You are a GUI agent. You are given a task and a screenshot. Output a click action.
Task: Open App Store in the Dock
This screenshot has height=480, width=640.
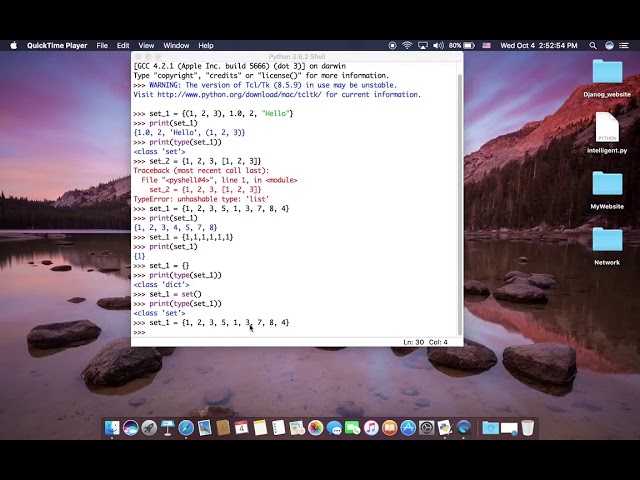(x=408, y=428)
